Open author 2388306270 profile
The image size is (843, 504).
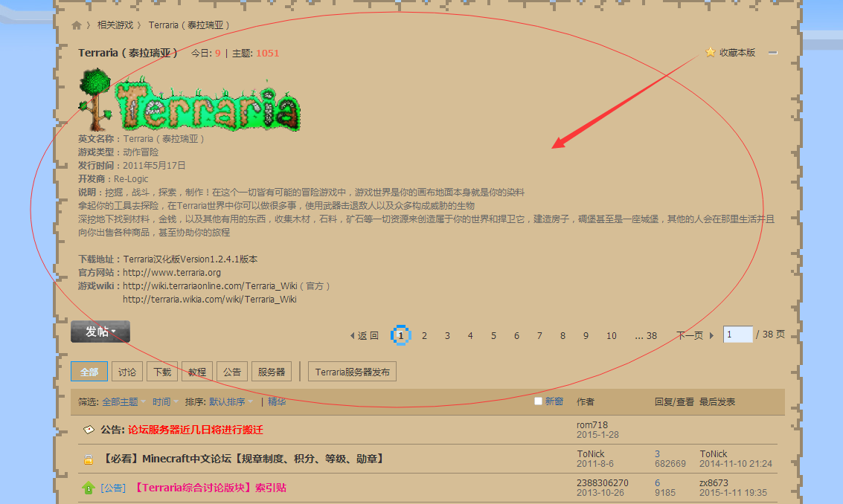(603, 483)
